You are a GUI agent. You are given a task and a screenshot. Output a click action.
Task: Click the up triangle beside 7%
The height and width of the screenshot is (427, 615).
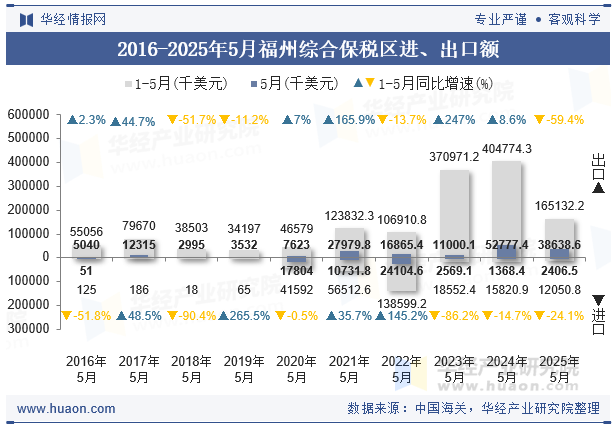[287, 120]
